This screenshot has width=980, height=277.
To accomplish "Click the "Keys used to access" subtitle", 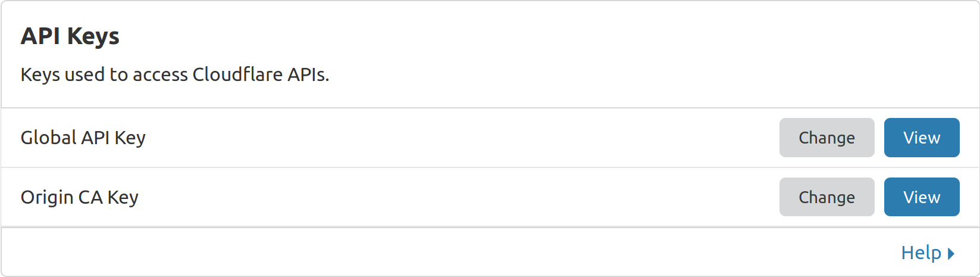I will 104,74.
